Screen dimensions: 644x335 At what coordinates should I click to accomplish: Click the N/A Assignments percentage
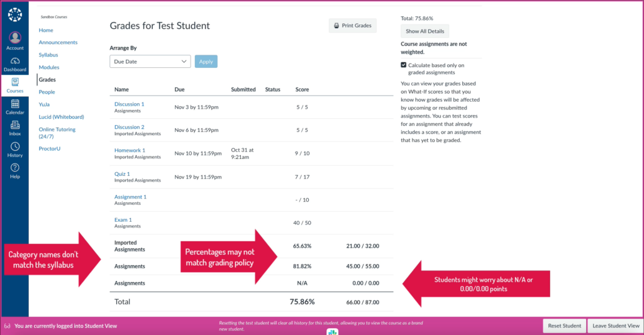[x=302, y=283]
